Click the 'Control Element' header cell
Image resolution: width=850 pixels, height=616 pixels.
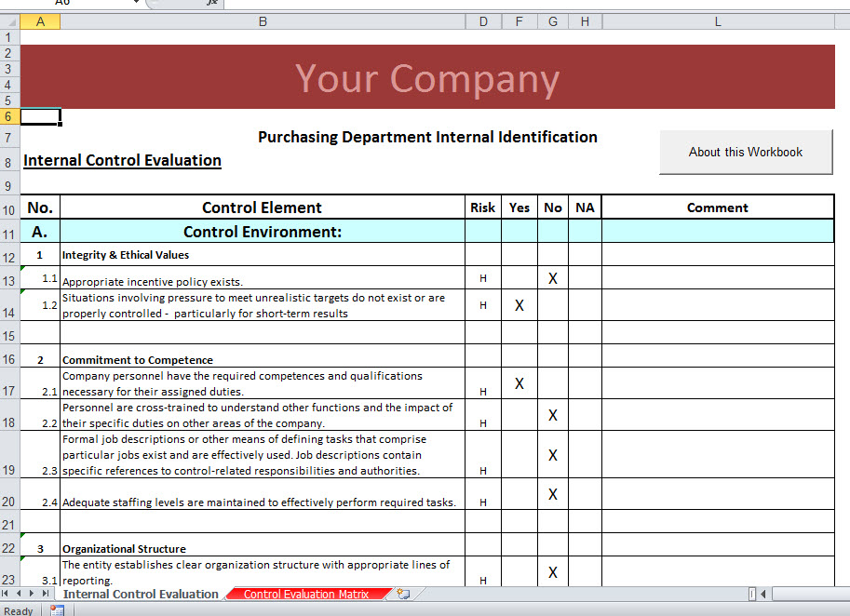263,208
